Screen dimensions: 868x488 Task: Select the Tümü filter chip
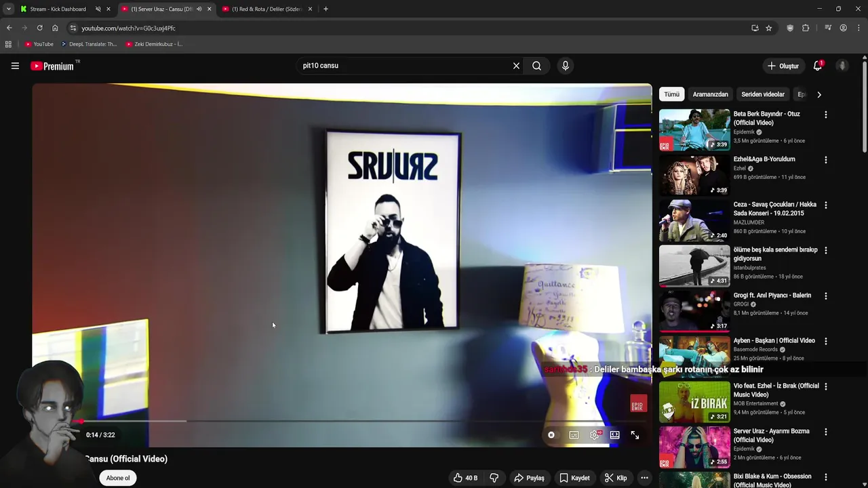click(x=671, y=94)
